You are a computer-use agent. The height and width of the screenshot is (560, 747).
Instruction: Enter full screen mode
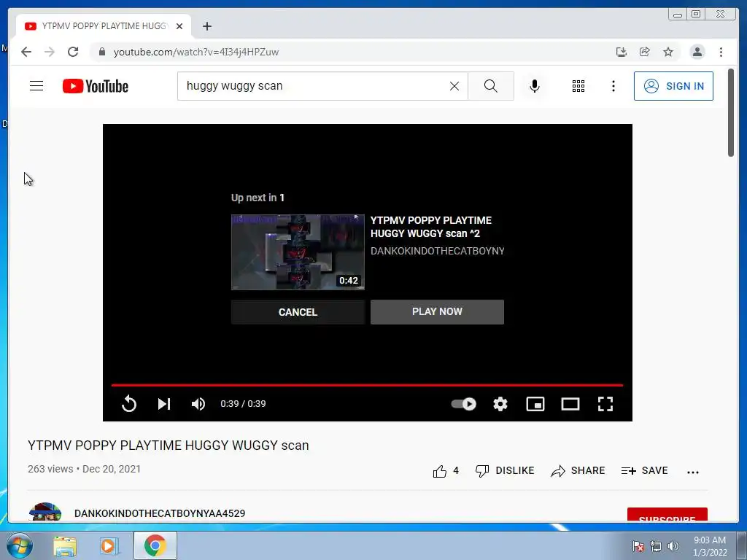605,404
